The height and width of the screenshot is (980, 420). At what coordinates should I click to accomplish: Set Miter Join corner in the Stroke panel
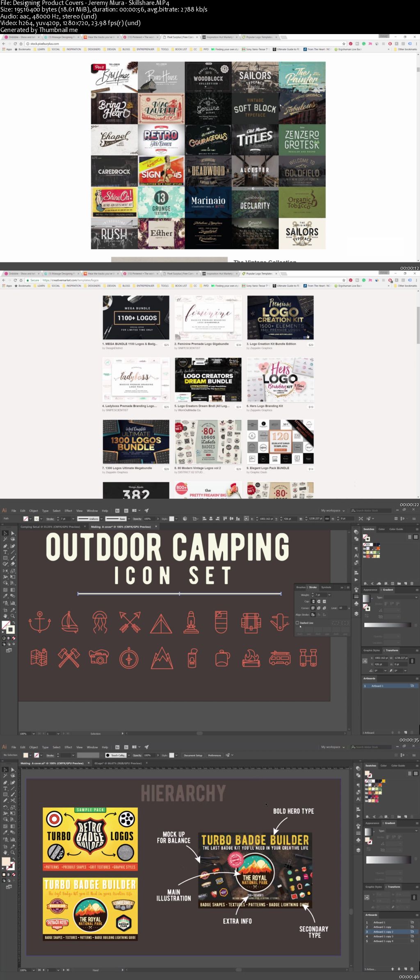pos(313,608)
